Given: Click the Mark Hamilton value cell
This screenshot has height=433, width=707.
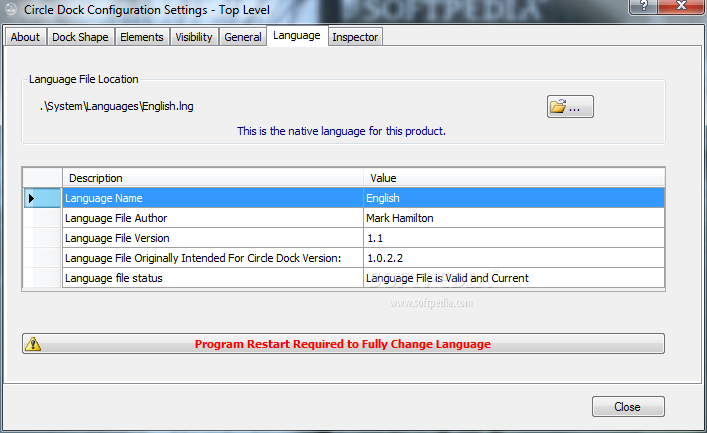Looking at the screenshot, I should coord(514,218).
